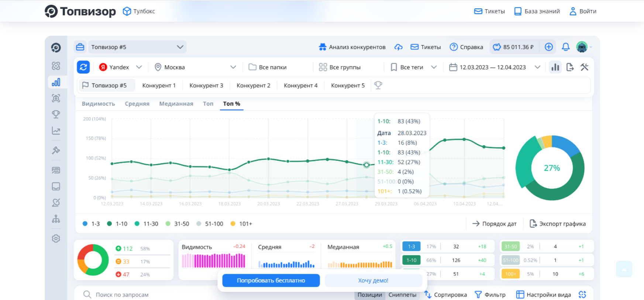Click the export file icon beside the date range
Image resolution: width=644 pixels, height=300 pixels.
pyautogui.click(x=570, y=67)
